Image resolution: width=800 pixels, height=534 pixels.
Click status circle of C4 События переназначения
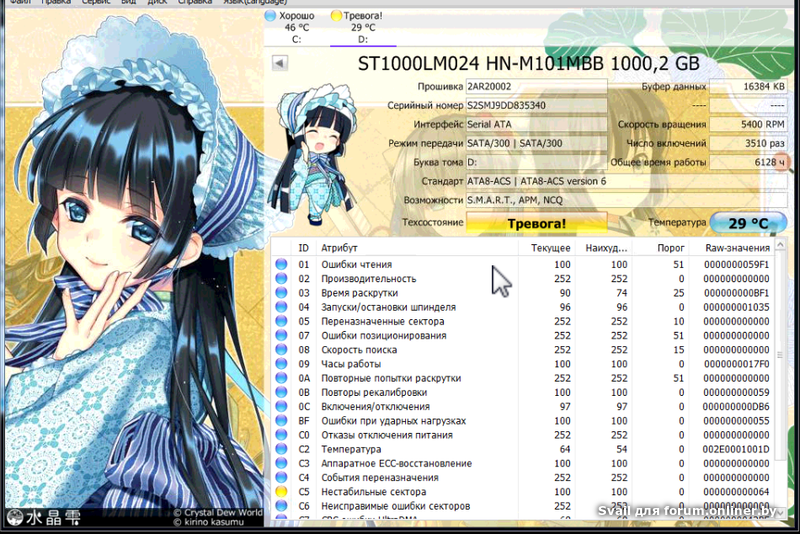click(281, 477)
